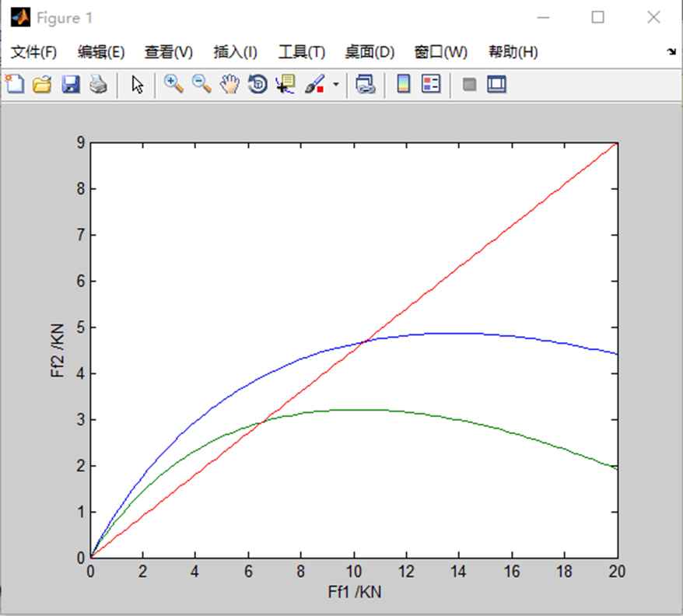Screen dimensions: 683x616
Task: Open the brush color dropdown arrow
Action: coord(336,84)
